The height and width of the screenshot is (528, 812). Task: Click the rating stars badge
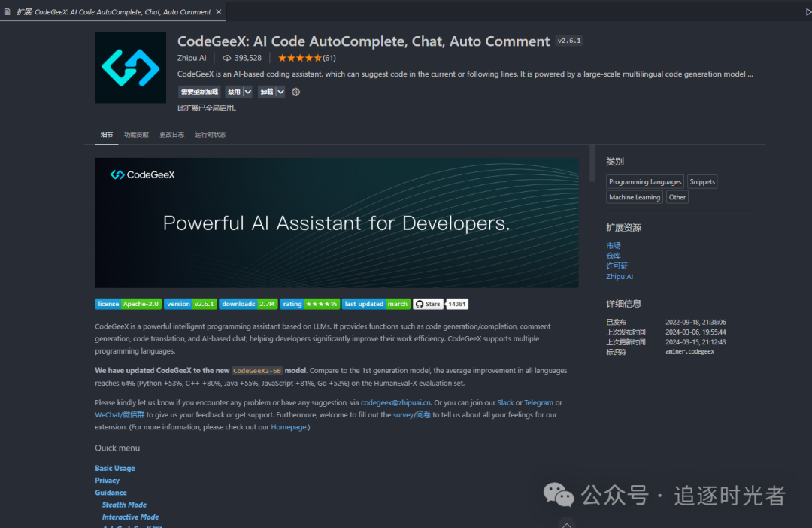[310, 304]
